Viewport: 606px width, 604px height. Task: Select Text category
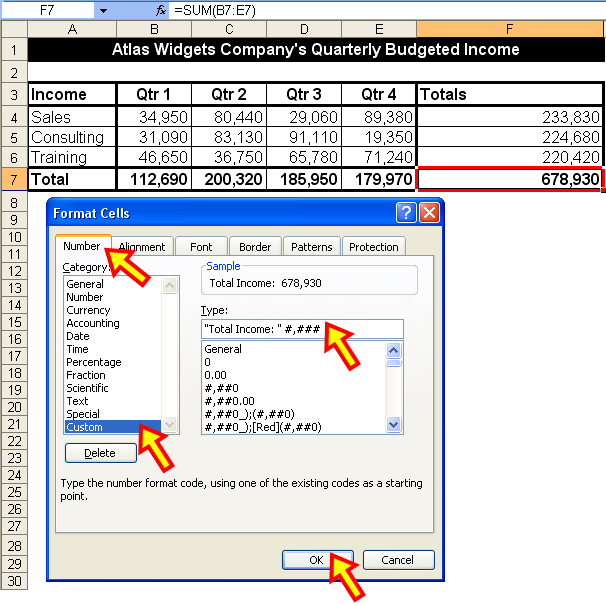tap(113, 401)
